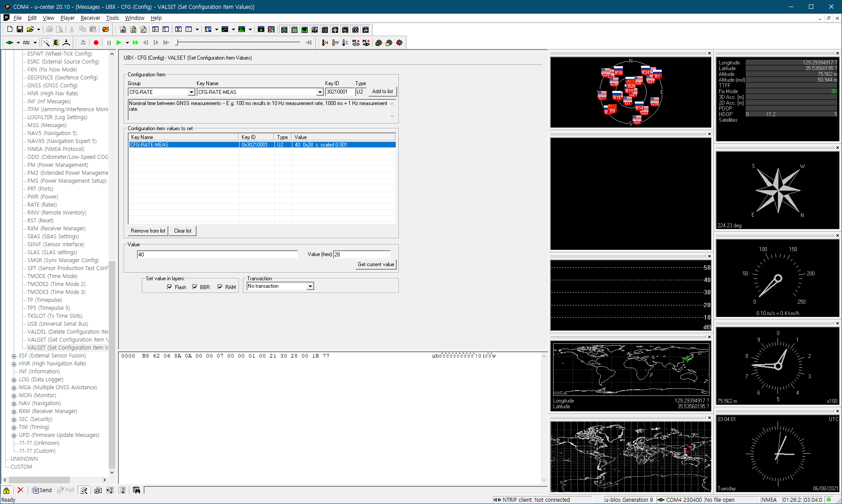Screen dimensions: 842x504
Task: Click the player position slider handle
Action: click(x=177, y=43)
